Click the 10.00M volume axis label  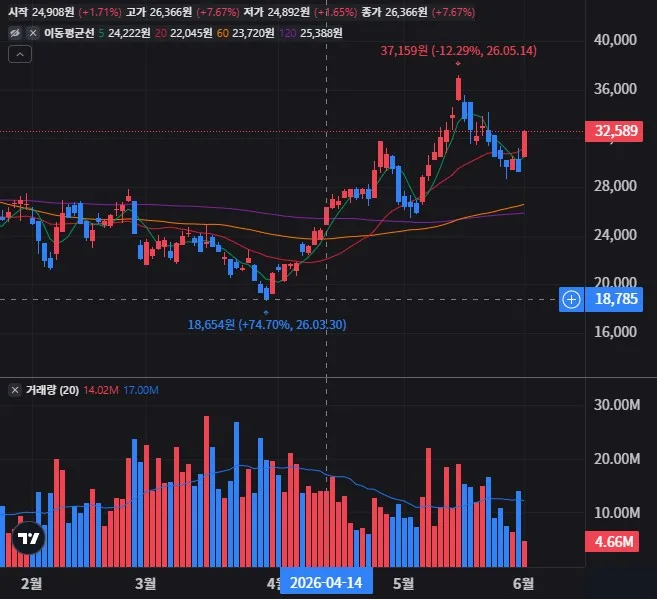617,513
